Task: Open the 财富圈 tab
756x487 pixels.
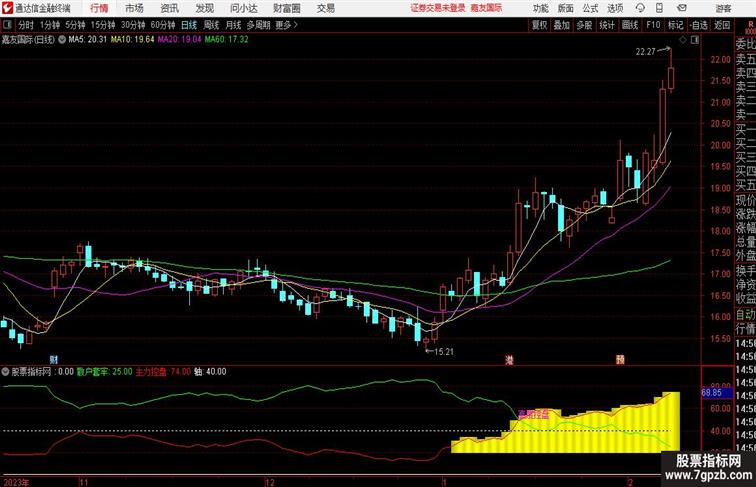Action: pos(286,8)
